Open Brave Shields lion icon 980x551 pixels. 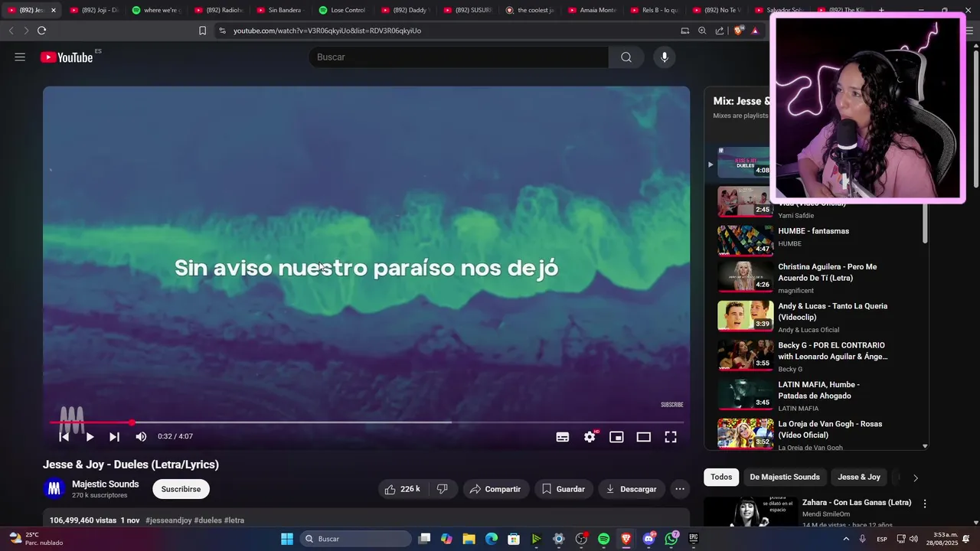point(738,31)
